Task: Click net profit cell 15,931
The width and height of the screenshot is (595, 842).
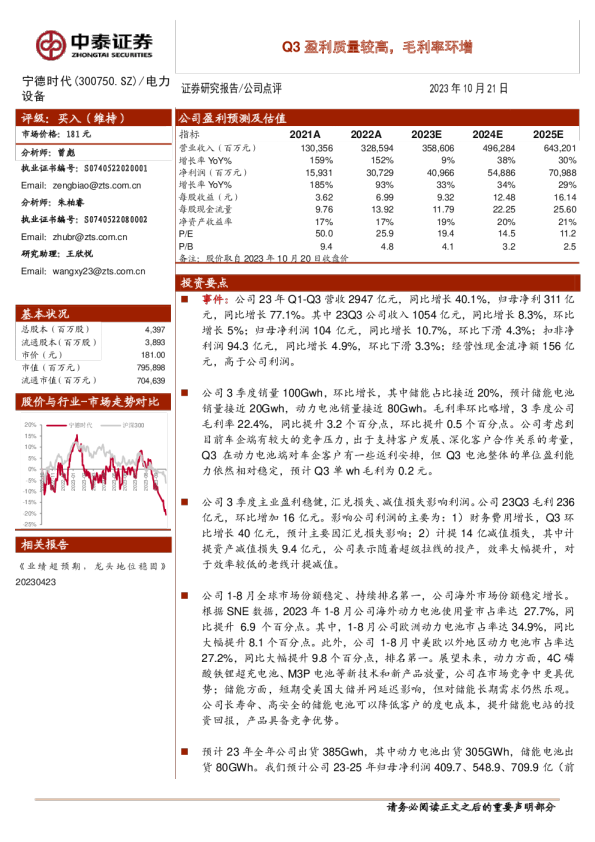Action: [319, 173]
